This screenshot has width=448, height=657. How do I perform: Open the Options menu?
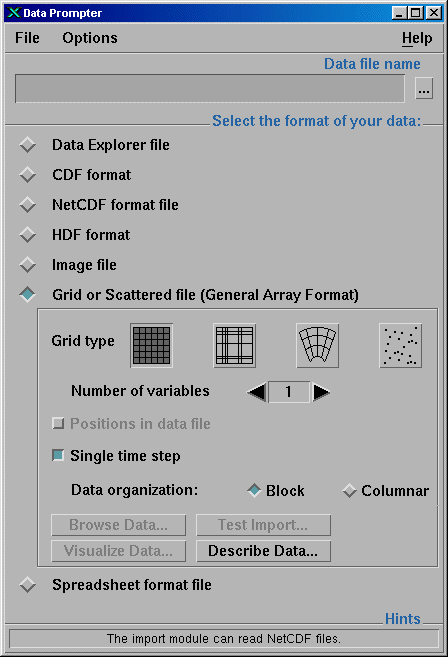tap(90, 38)
